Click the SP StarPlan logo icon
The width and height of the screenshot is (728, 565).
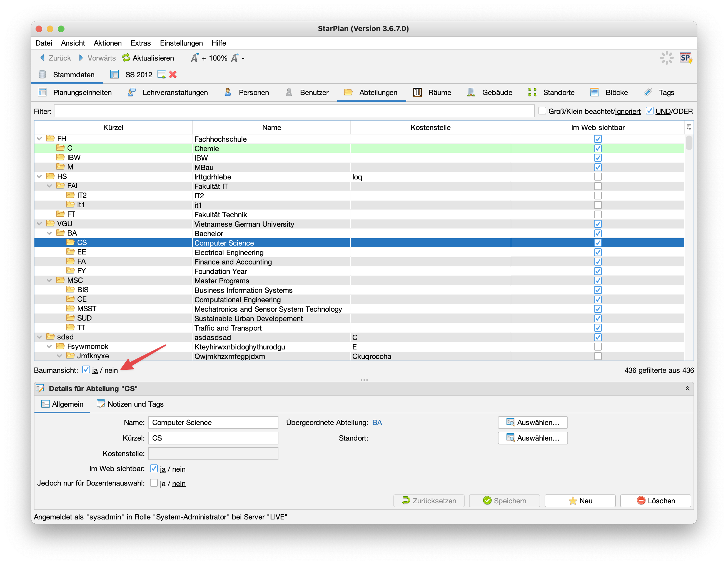coord(685,58)
